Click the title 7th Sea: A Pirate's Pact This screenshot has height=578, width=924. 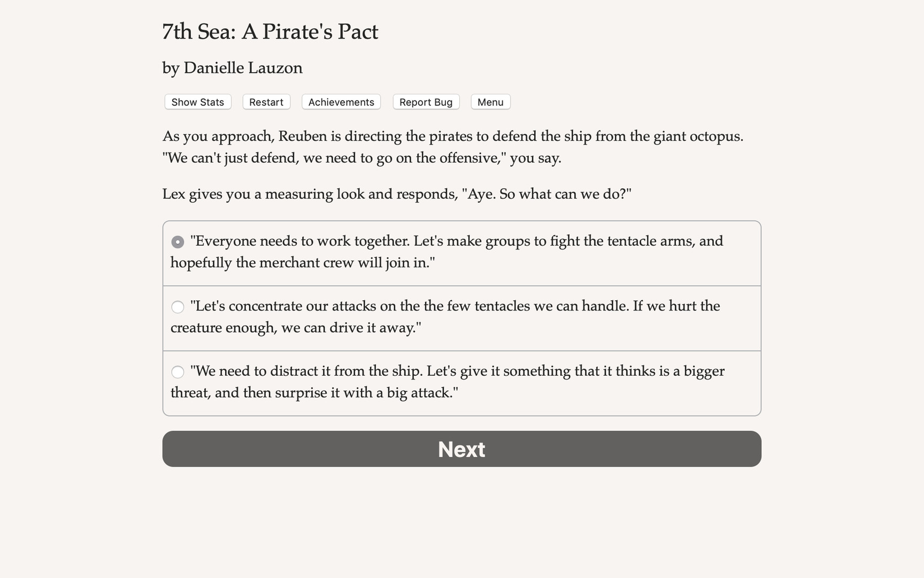(270, 32)
